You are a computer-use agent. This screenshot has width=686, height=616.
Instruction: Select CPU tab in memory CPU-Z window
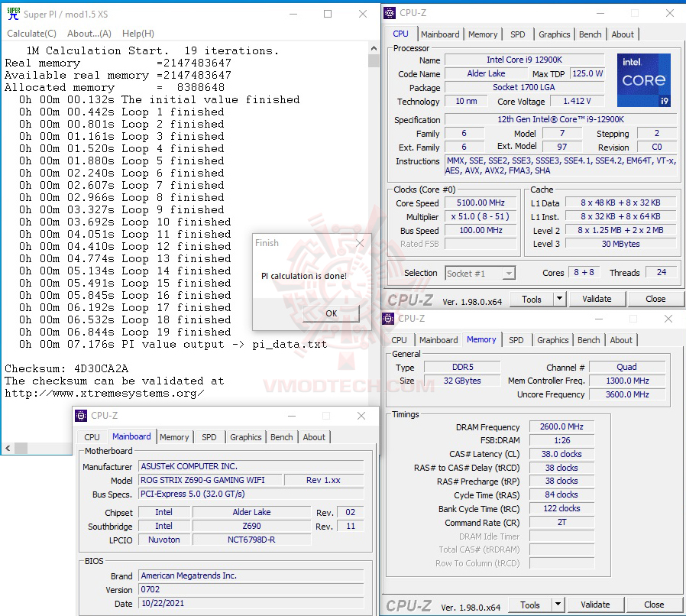click(399, 340)
